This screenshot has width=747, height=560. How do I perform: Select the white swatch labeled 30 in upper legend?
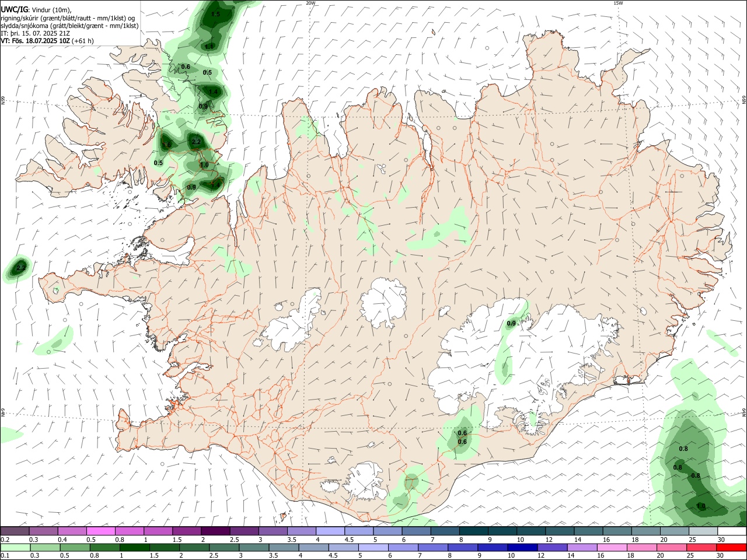tap(731, 531)
